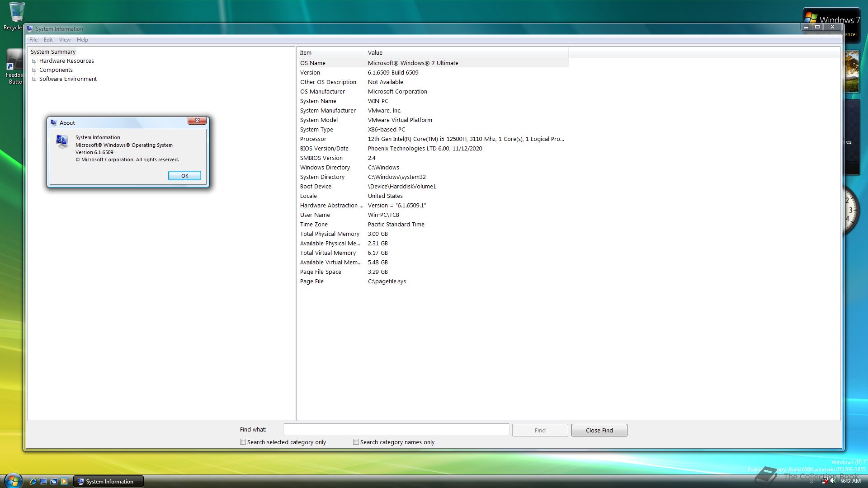The width and height of the screenshot is (868, 488).
Task: Show hidden tray icons with the arrow
Action: (x=811, y=482)
